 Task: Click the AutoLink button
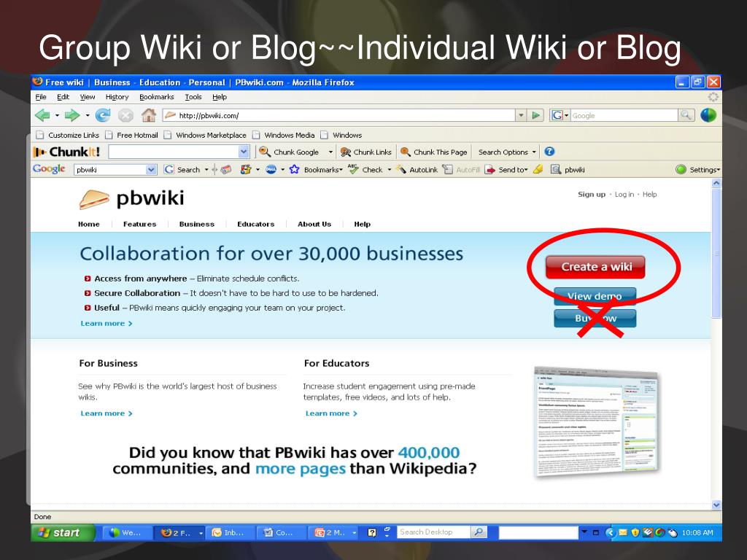pyautogui.click(x=417, y=169)
